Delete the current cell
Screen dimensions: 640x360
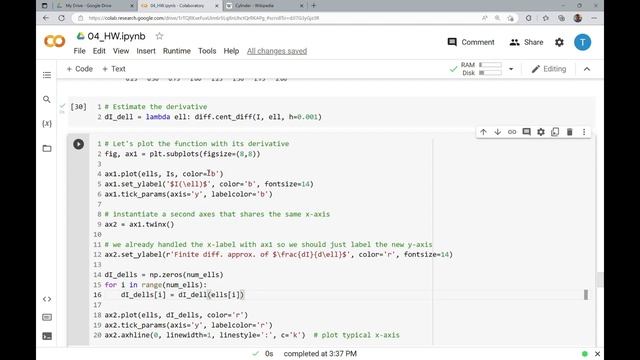[x=569, y=132]
